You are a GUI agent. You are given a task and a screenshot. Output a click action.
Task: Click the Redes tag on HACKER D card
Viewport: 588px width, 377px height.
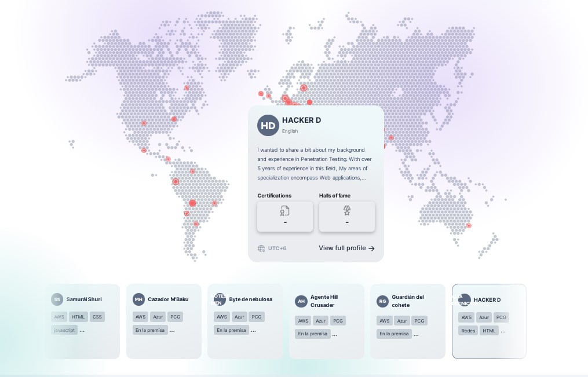coord(468,331)
